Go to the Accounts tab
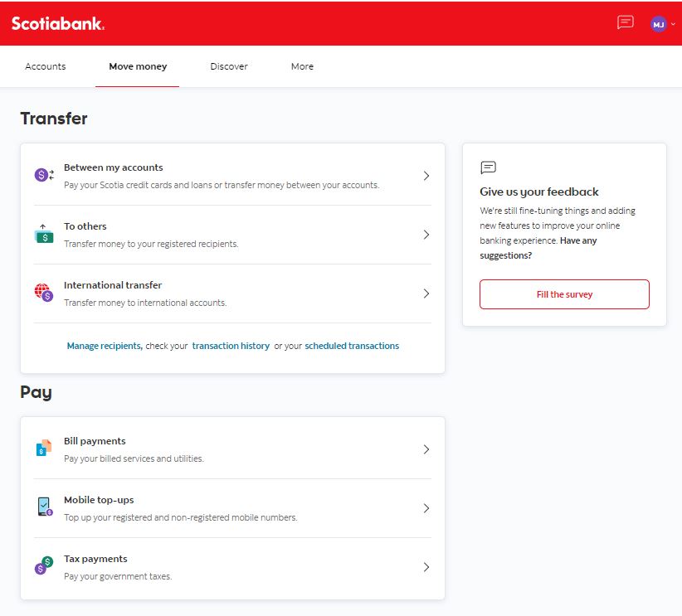The image size is (682, 616). (x=46, y=66)
